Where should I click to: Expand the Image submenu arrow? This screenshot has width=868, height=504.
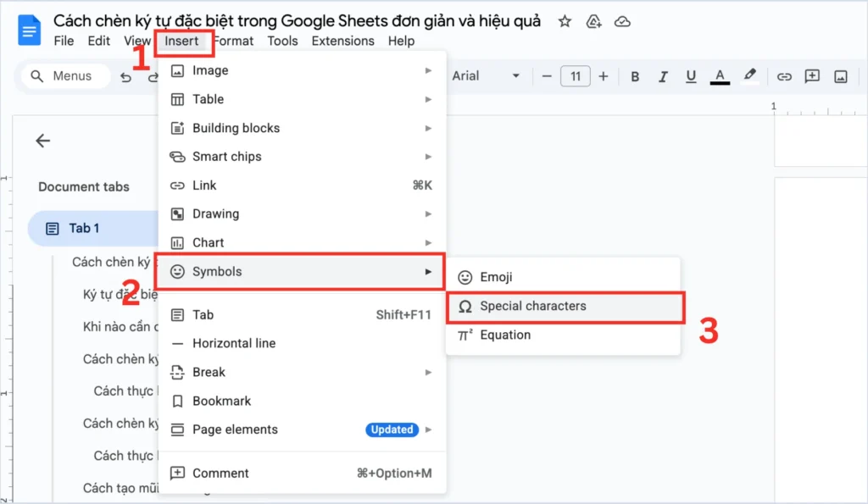(x=428, y=70)
